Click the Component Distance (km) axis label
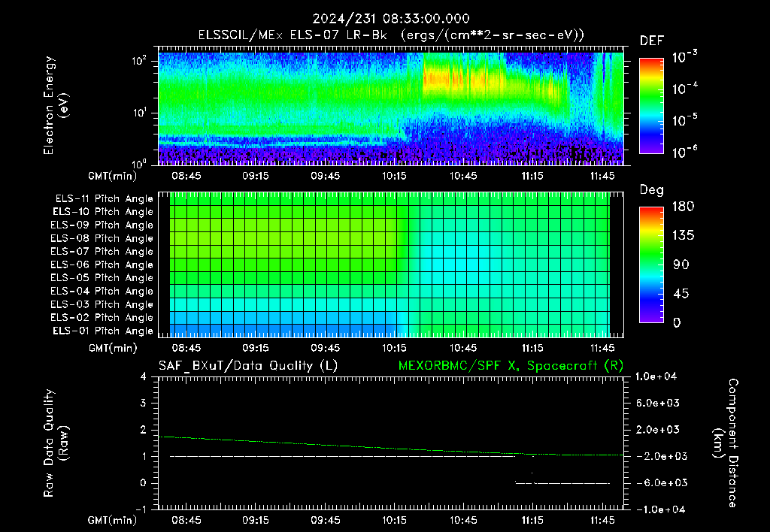 click(726, 443)
